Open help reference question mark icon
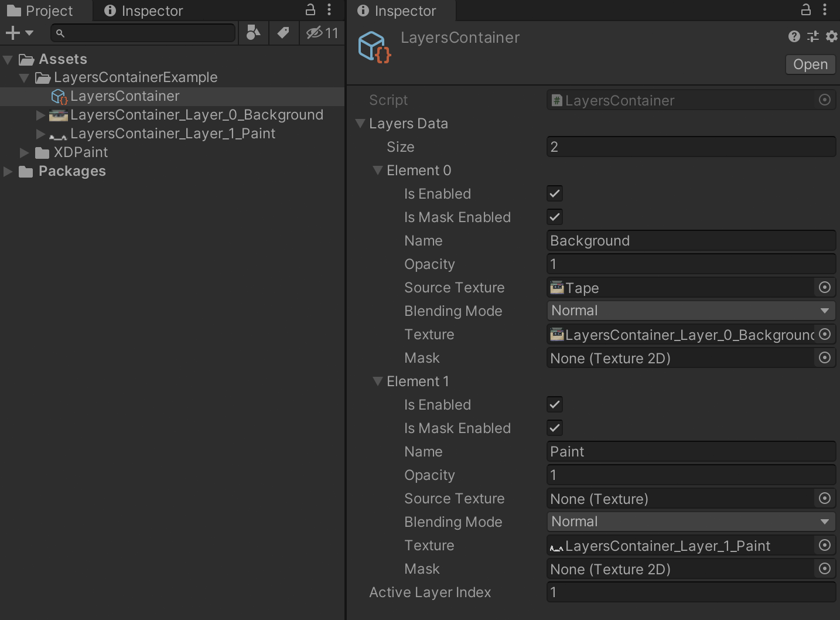Viewport: 840px width, 620px height. [794, 36]
